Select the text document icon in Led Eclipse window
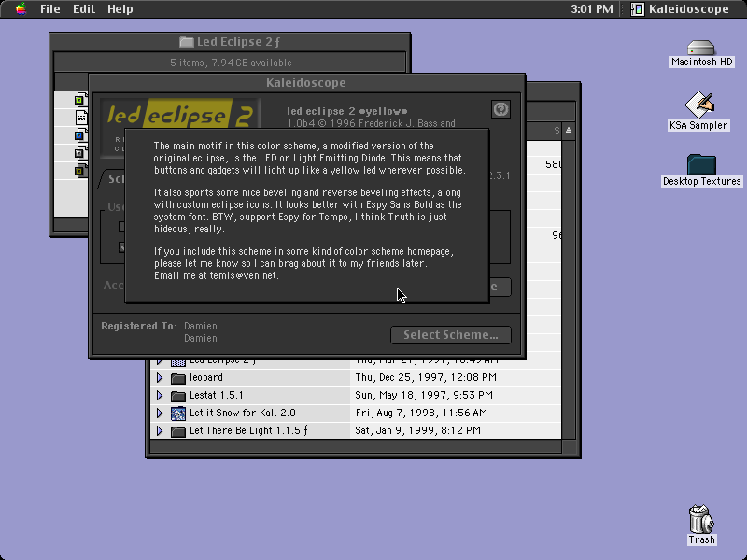747x560 pixels. (x=81, y=118)
